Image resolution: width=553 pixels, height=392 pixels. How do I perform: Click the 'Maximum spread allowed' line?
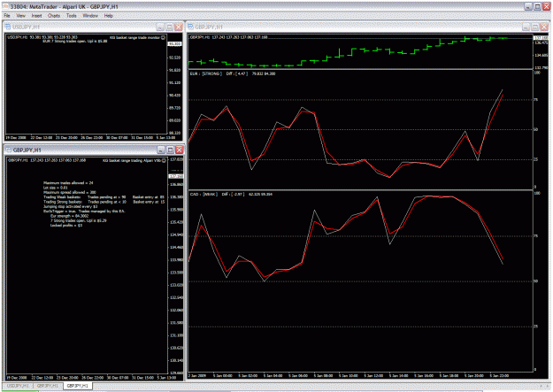coord(70,192)
